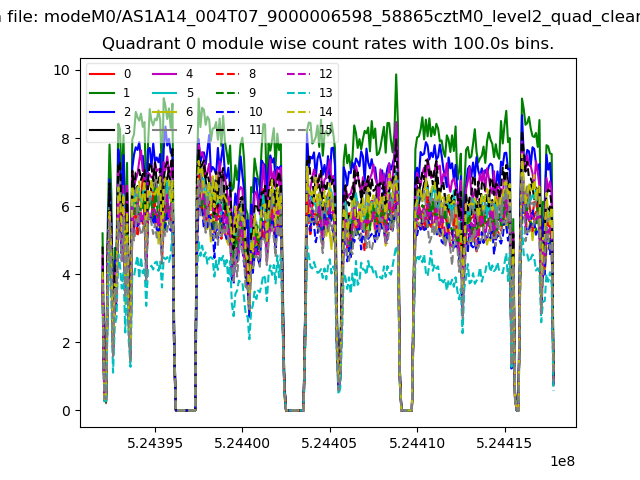Select the dashed green legend entry 9
Viewport: 640px width, 480px height.
click(236, 93)
